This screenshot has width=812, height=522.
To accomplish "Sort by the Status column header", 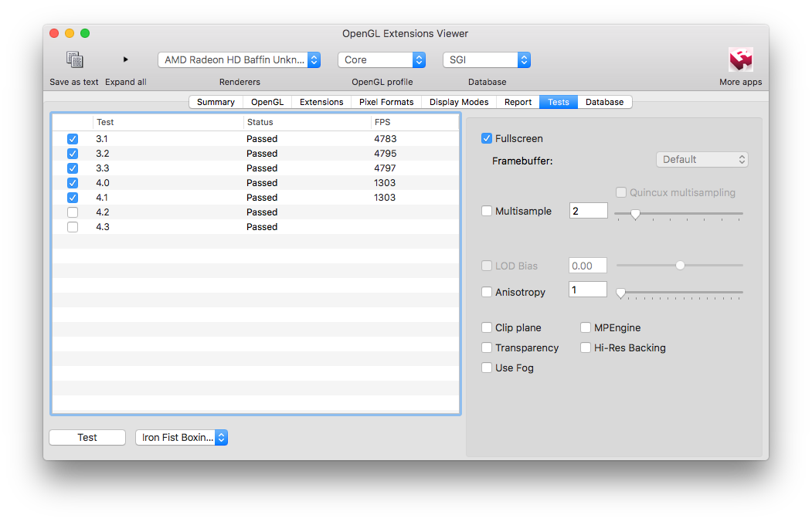I will (x=307, y=122).
